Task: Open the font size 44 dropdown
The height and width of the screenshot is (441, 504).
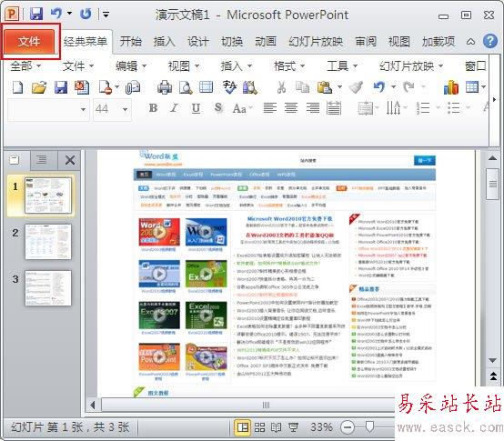Action: coord(125,109)
